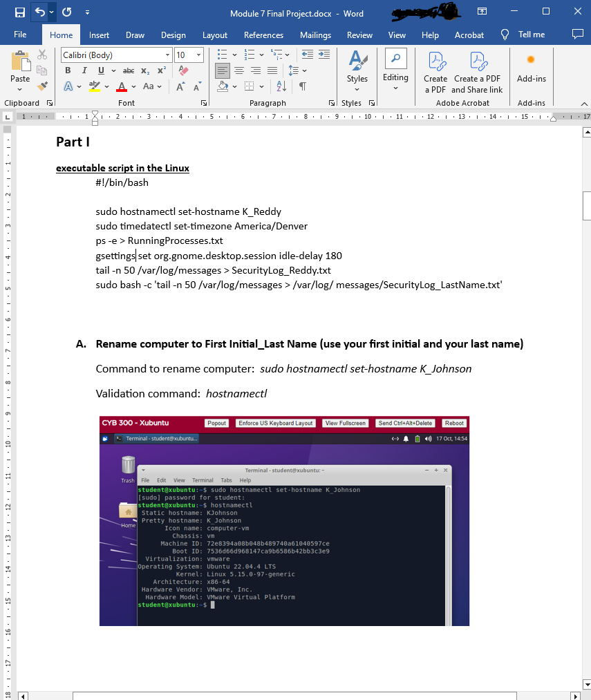Screen dimensions: 591x700
Task: Click the Tell me search box
Action: pyautogui.click(x=523, y=35)
